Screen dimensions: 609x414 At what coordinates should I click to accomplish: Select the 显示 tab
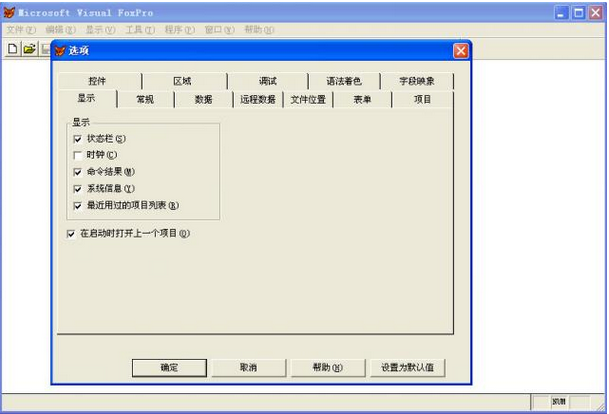[x=86, y=98]
